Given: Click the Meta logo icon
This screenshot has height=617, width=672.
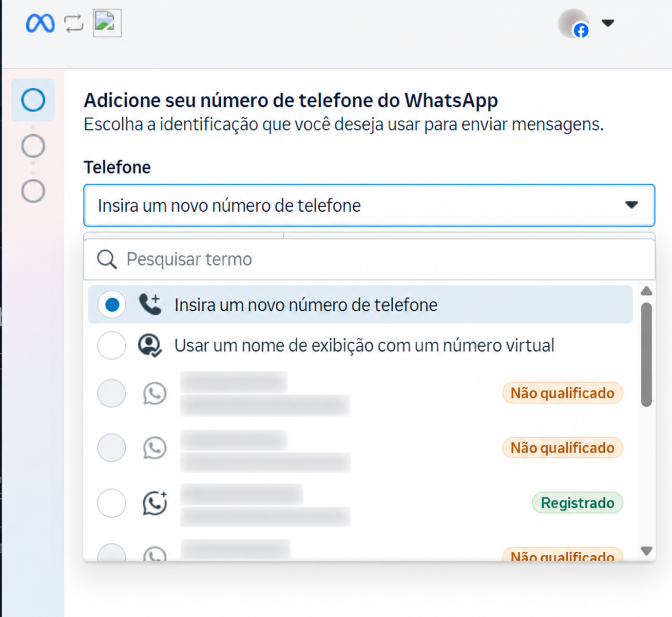Looking at the screenshot, I should [40, 23].
